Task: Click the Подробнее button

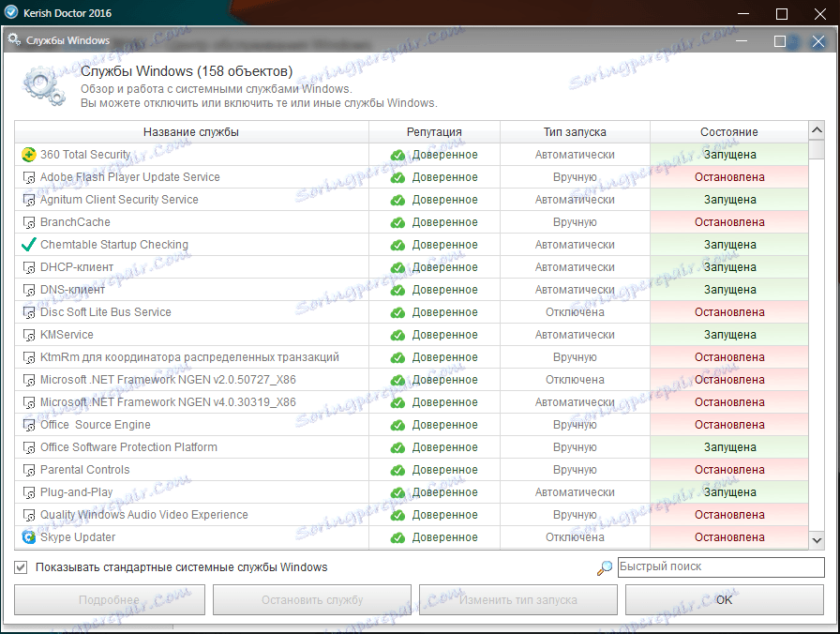Action: click(110, 599)
